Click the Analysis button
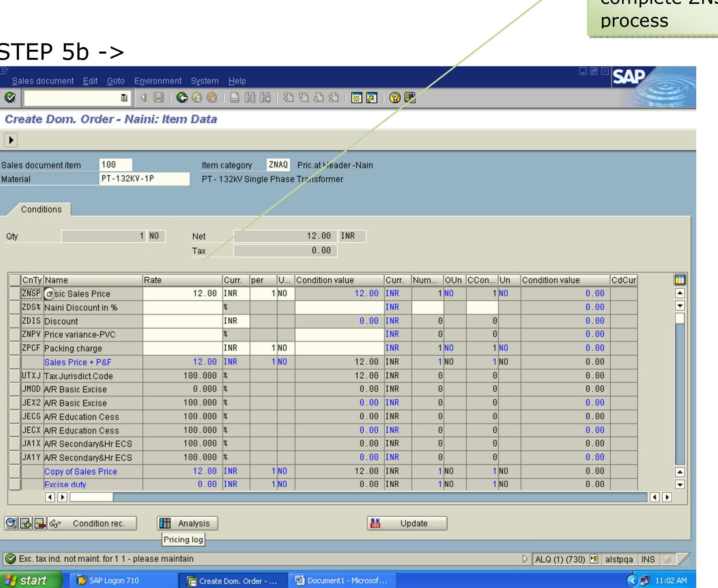This screenshot has height=588, width=718. (x=187, y=524)
